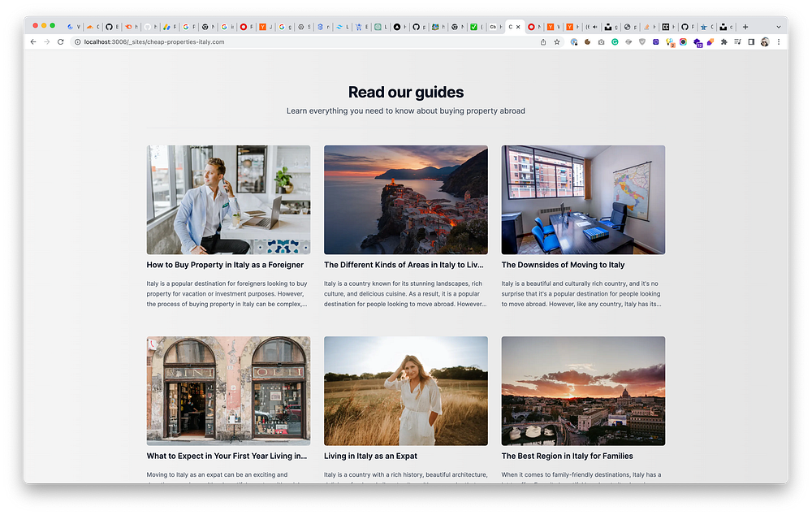The width and height of the screenshot is (812, 515).
Task: Click the grey shield extension icon
Action: tap(642, 42)
